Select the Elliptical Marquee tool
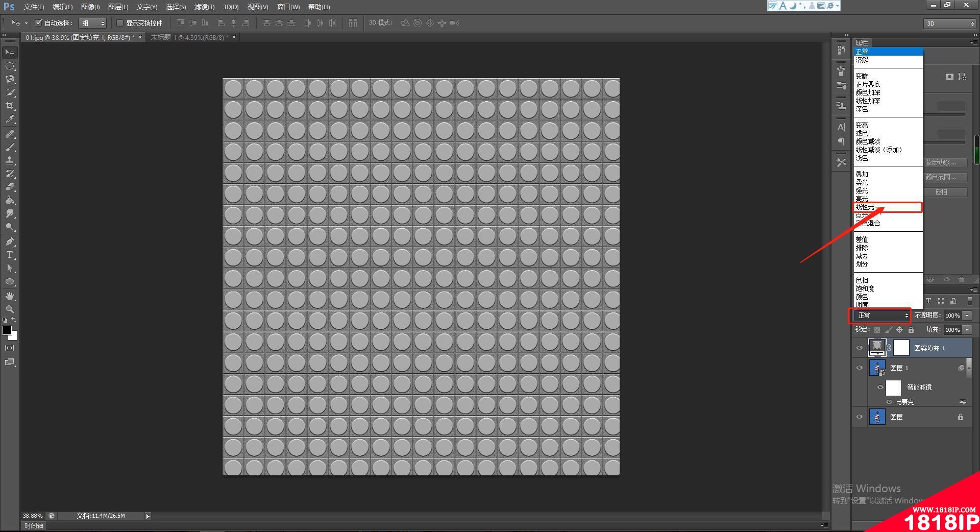980x532 pixels. 10,66
